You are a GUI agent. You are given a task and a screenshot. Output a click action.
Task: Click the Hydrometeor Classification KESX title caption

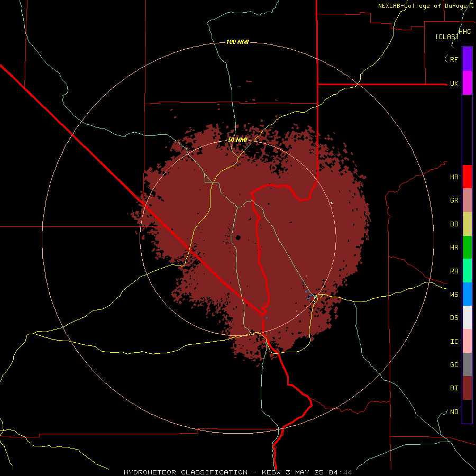coord(237,472)
